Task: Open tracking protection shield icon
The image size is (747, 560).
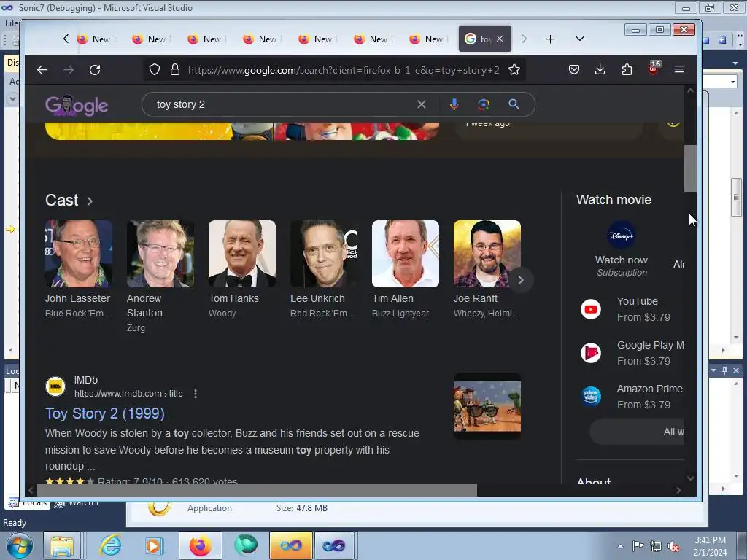Action: (x=155, y=69)
